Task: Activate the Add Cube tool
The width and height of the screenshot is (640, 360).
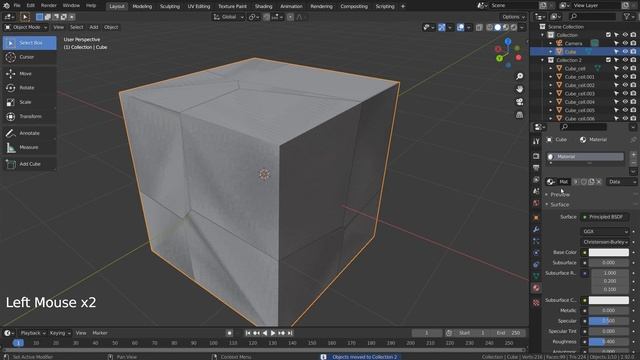Action: [x=29, y=164]
